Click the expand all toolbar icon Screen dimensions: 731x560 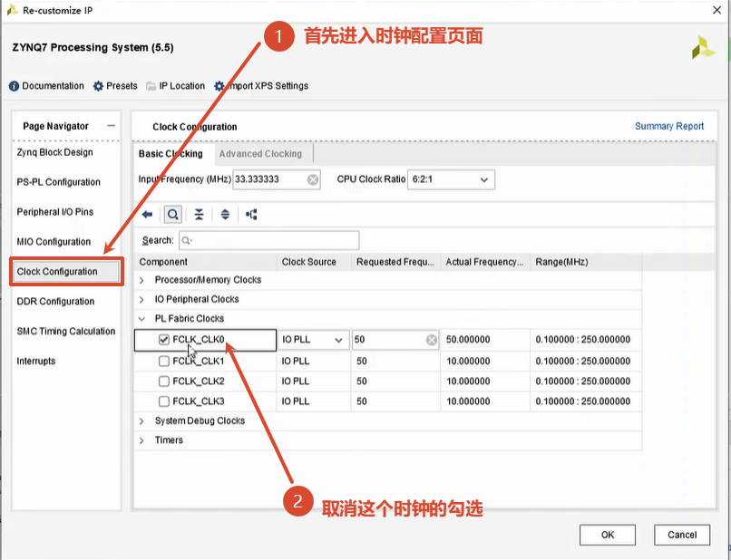[225, 215]
